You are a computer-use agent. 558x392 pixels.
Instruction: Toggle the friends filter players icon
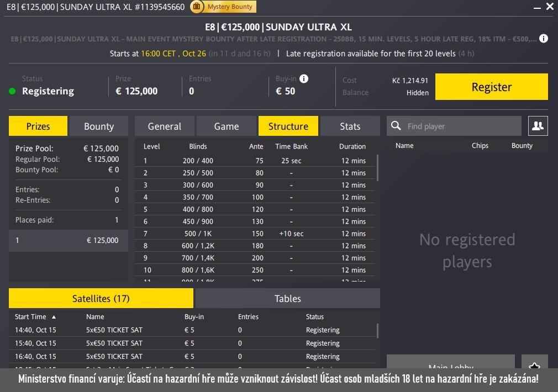(x=538, y=126)
